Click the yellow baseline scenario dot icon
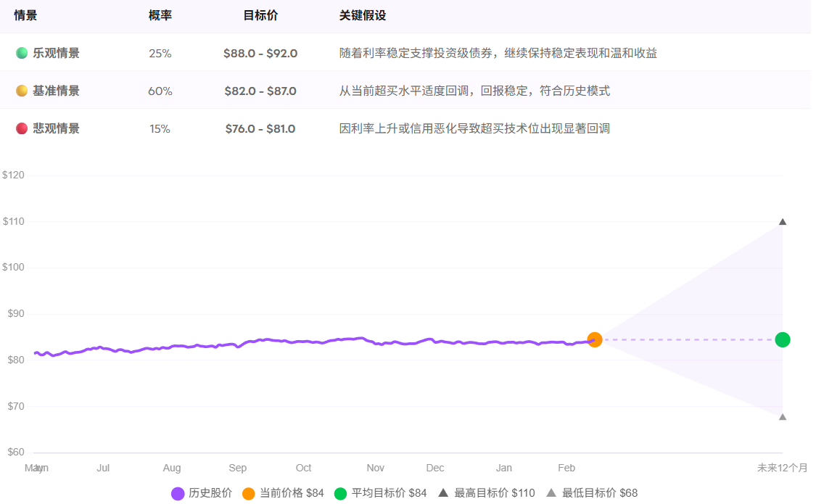The image size is (816, 504). click(20, 91)
